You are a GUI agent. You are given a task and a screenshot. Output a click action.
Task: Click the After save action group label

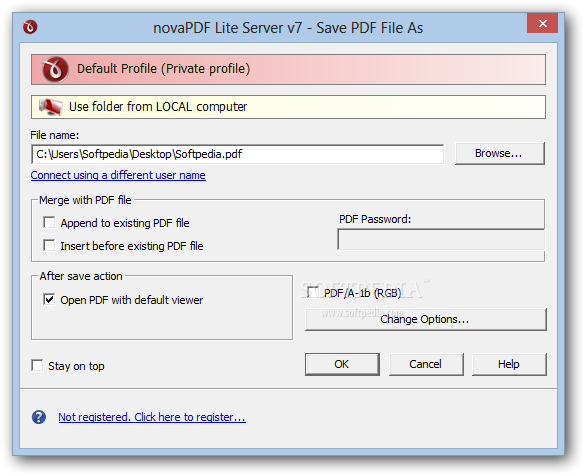pyautogui.click(x=81, y=276)
